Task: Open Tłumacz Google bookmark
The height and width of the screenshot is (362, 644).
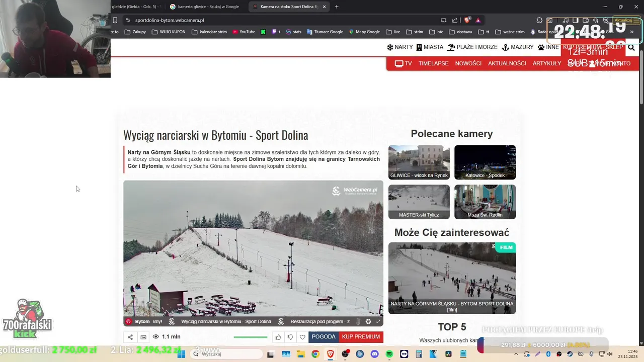Action: (x=325, y=32)
